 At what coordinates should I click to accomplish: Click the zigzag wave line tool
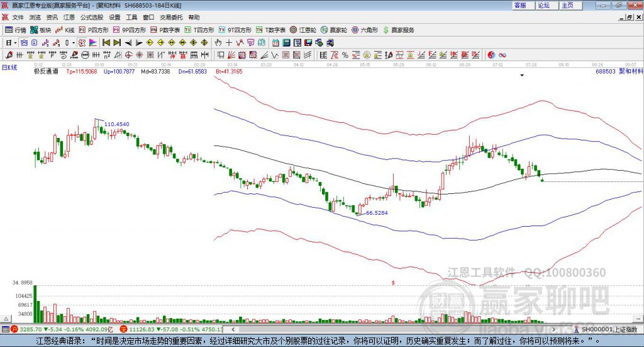tap(275, 55)
